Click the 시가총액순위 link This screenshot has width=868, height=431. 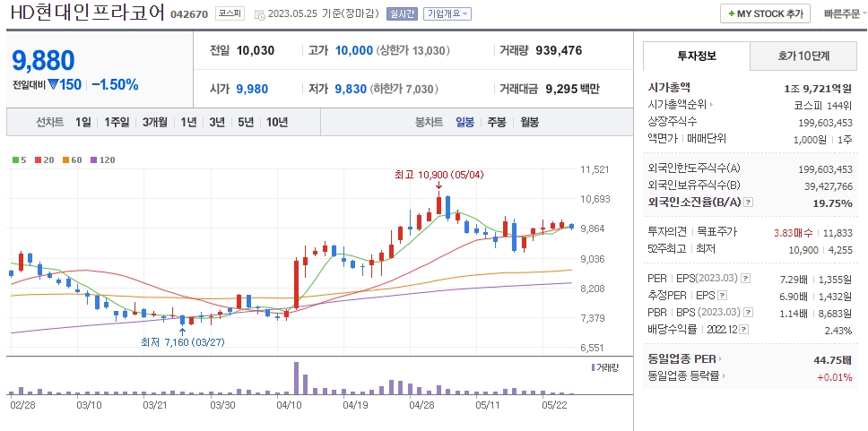[x=677, y=105]
